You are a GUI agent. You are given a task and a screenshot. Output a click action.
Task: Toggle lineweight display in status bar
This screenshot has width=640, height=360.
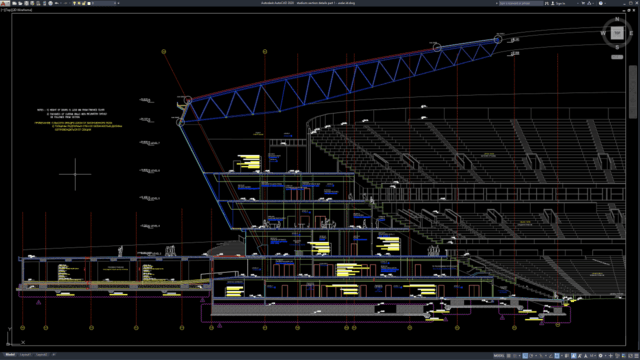click(x=567, y=356)
